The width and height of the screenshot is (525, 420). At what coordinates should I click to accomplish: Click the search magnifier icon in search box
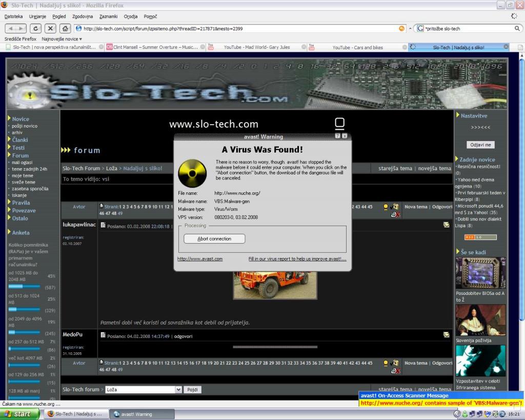point(517,29)
